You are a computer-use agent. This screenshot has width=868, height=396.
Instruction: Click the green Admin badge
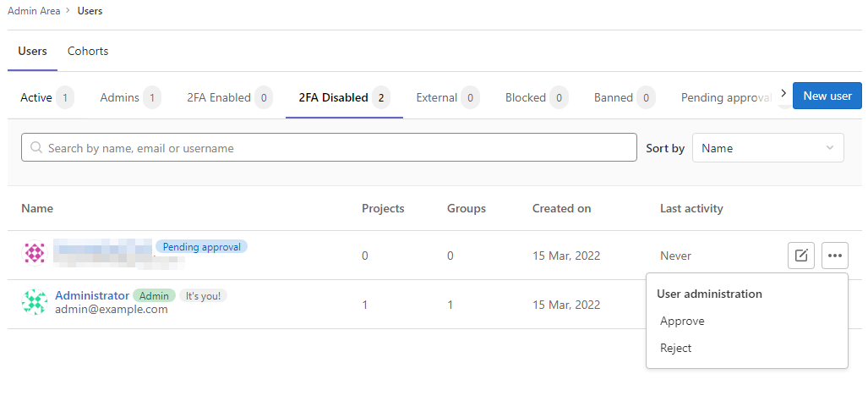(x=154, y=296)
